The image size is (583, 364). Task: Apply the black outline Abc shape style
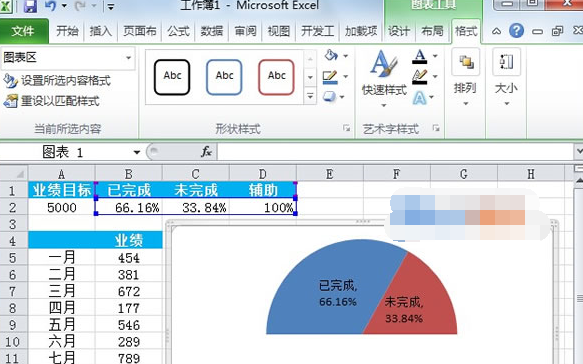(172, 77)
